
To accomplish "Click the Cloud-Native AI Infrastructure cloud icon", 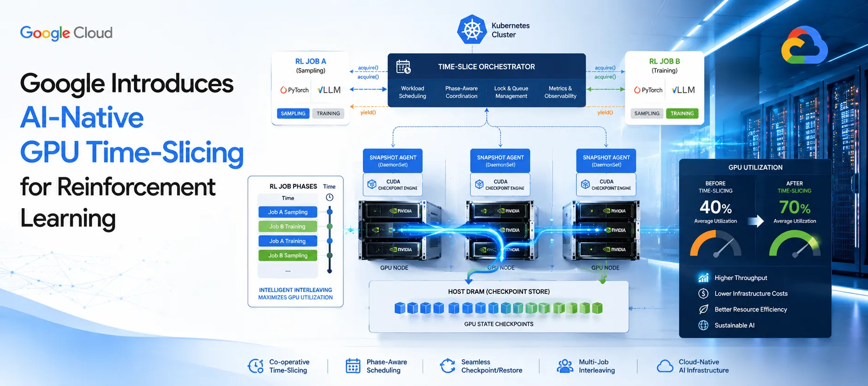I will [x=664, y=366].
